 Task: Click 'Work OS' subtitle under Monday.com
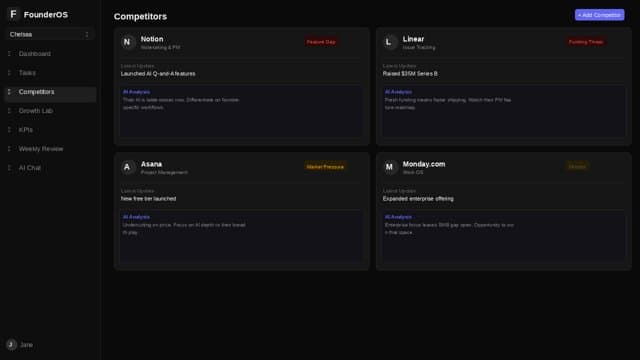point(413,173)
